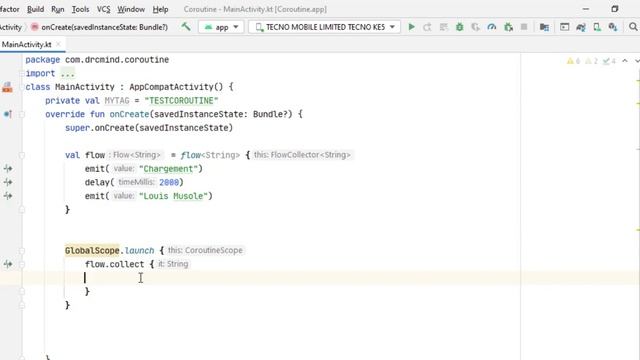The height and width of the screenshot is (360, 640).
Task: Start debugging with the green bug icon
Action: [460, 27]
